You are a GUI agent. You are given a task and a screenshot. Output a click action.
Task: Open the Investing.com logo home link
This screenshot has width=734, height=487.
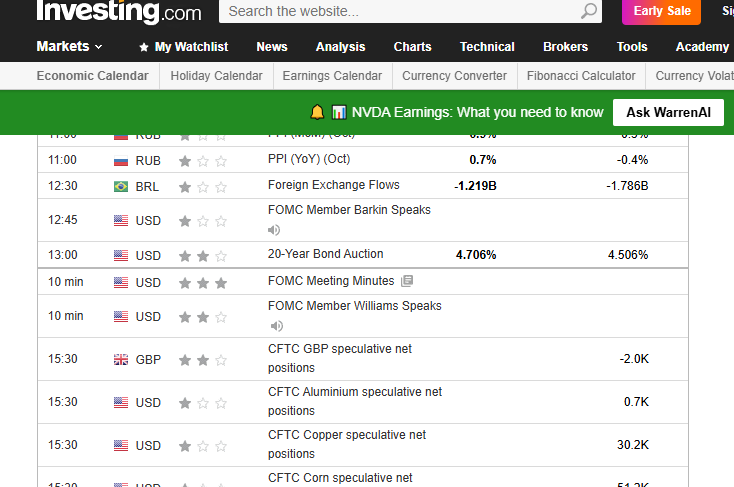point(119,11)
